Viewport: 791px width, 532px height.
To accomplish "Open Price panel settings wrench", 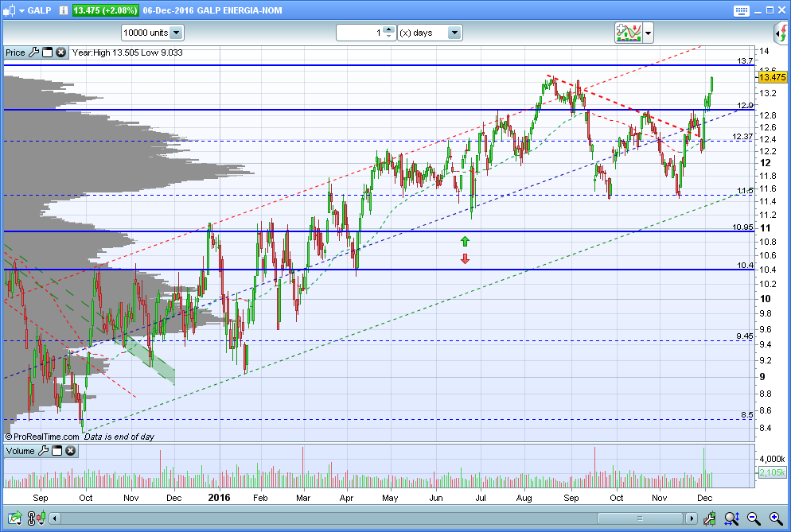I will 33,52.
